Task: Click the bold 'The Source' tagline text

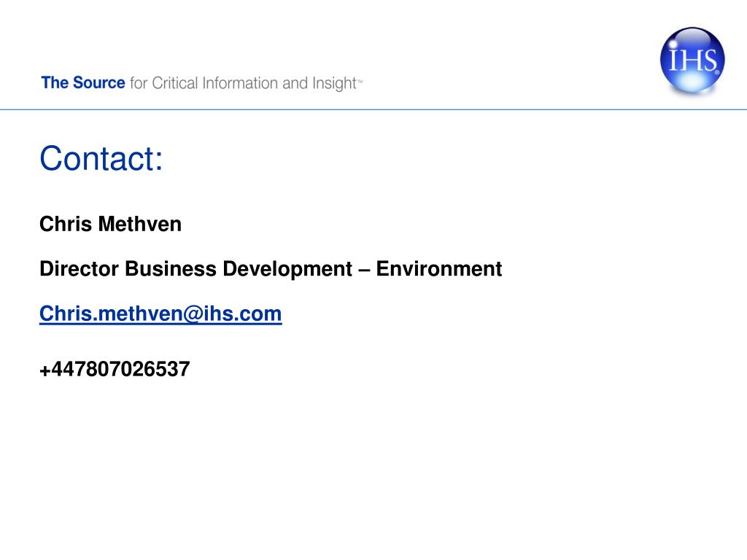Action: 83,83
